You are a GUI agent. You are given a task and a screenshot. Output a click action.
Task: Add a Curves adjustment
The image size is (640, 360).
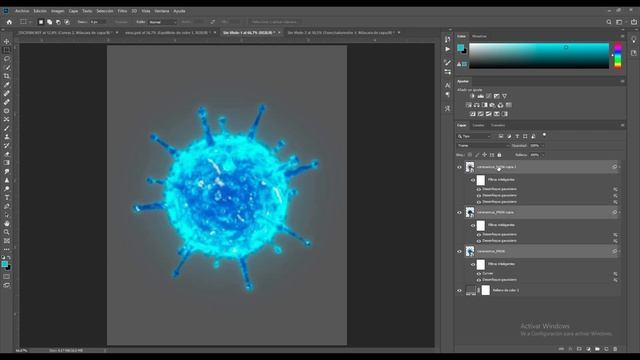(489, 96)
